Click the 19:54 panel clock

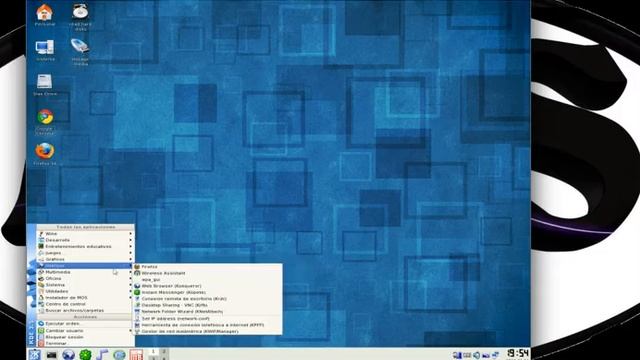tap(518, 353)
